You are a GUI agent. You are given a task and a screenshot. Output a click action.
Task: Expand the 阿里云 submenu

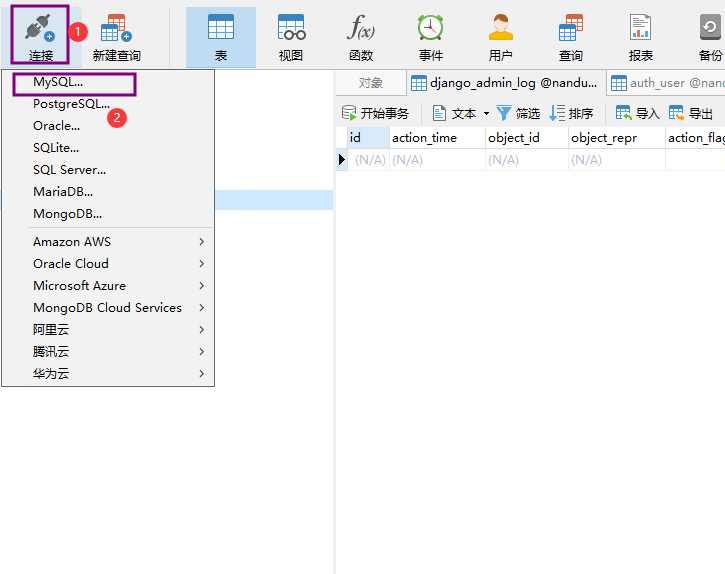pos(108,330)
